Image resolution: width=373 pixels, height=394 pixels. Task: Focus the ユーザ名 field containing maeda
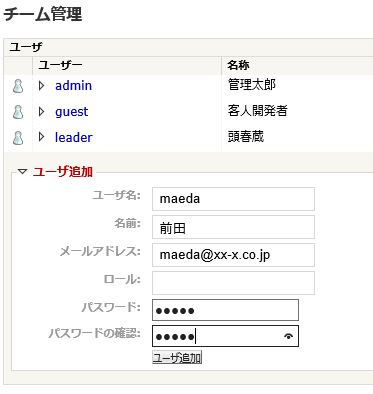[x=233, y=199]
